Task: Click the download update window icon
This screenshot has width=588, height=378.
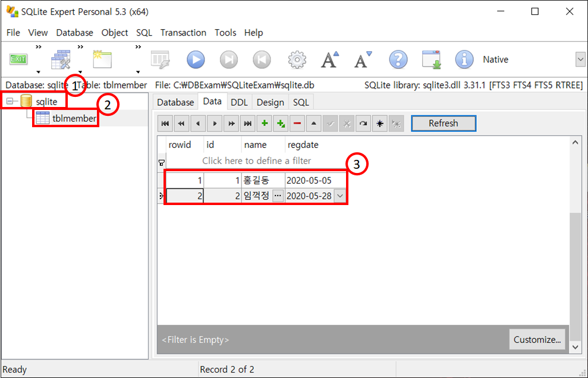Action: (431, 59)
